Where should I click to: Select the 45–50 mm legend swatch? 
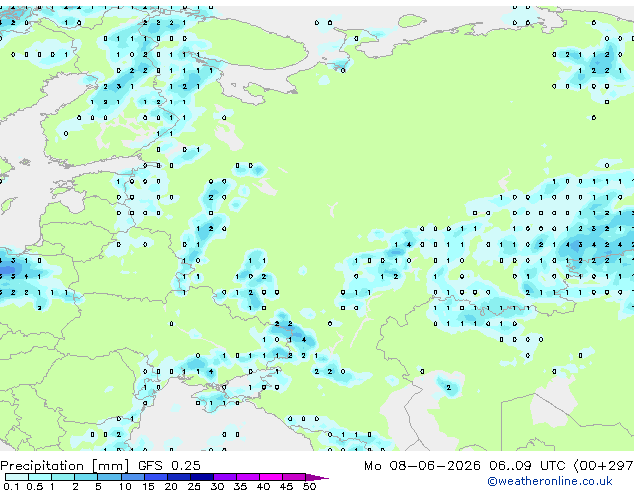click(294, 477)
